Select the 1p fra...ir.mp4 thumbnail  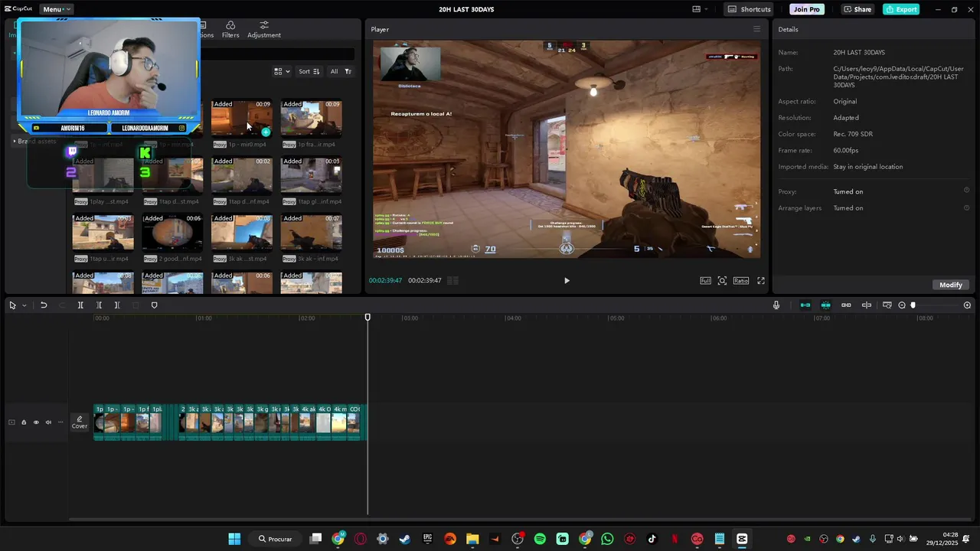(311, 118)
